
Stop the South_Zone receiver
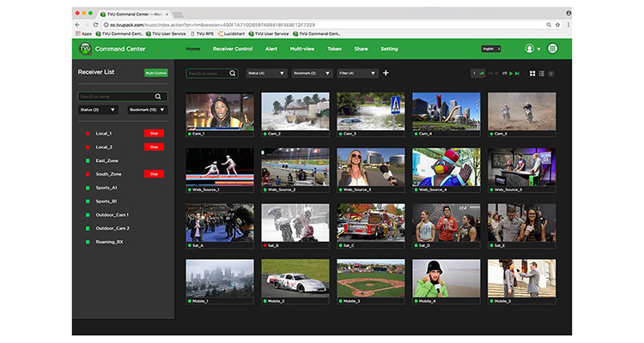coord(154,174)
